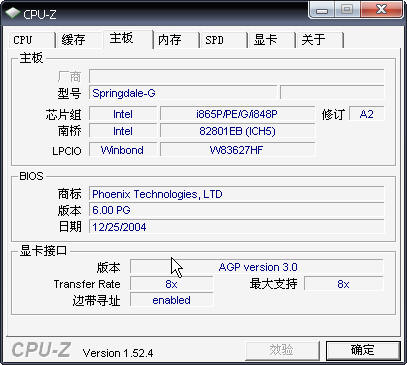Click the southbridge Intel vendor value
407x365 pixels.
[123, 131]
